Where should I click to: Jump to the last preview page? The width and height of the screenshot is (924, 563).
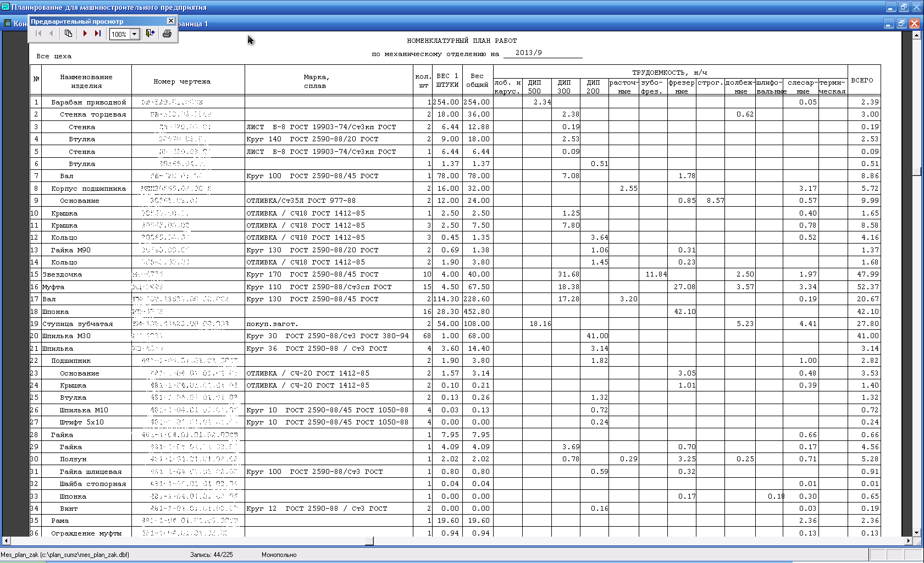point(98,34)
